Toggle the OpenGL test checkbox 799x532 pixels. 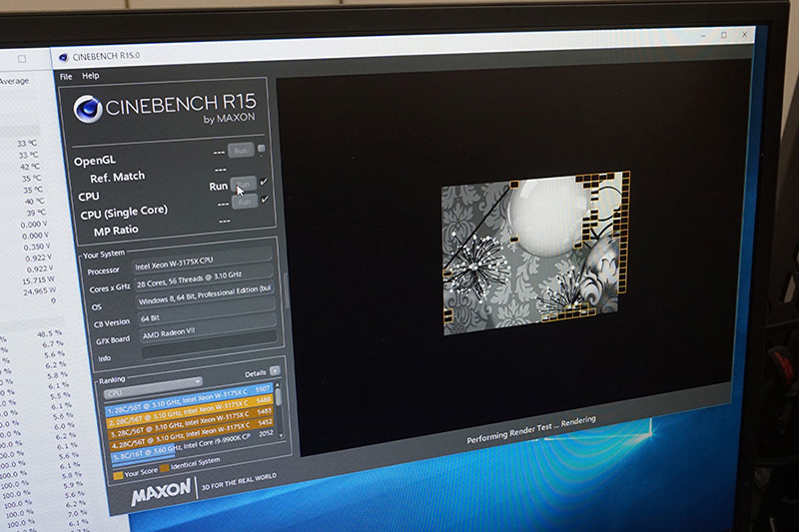[262, 148]
